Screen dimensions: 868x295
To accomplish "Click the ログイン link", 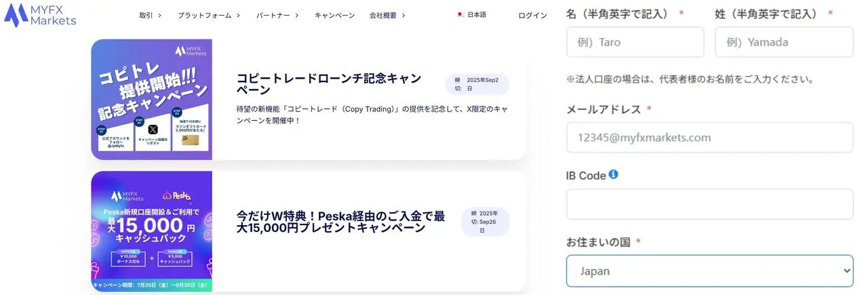I will click(x=532, y=15).
